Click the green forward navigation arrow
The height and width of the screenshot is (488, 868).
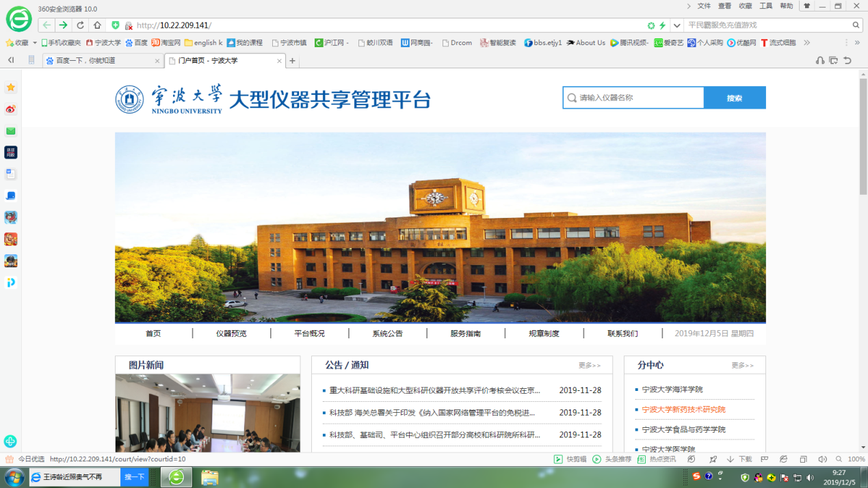click(63, 25)
